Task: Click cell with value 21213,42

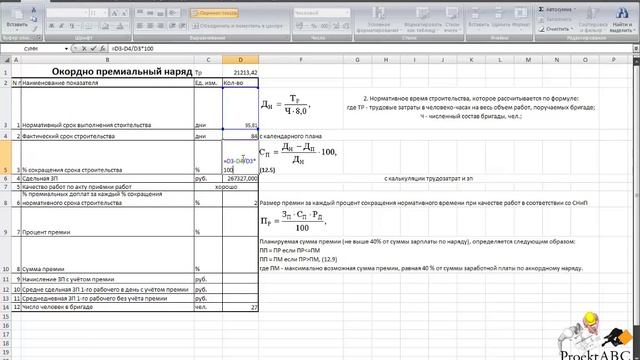Action: click(x=240, y=72)
